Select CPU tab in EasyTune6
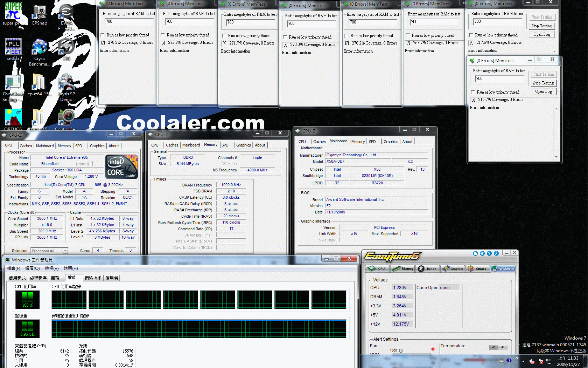 (378, 269)
